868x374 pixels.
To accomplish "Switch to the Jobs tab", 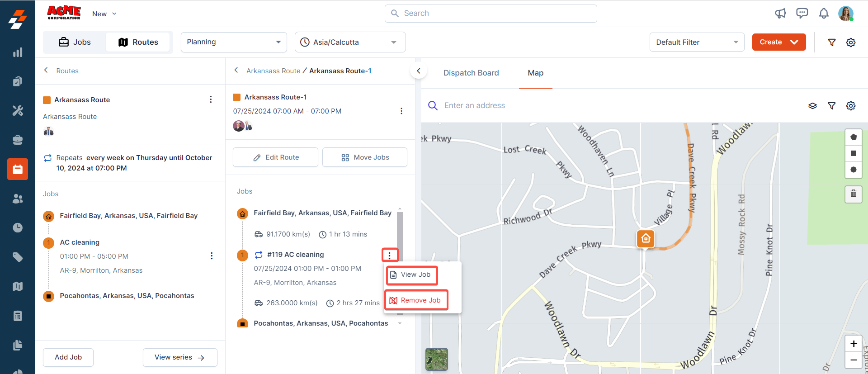I will click(75, 42).
